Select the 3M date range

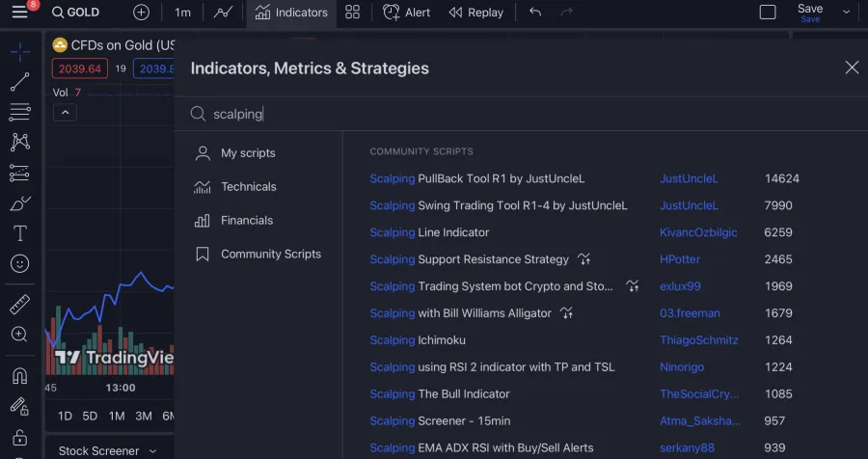tap(144, 416)
